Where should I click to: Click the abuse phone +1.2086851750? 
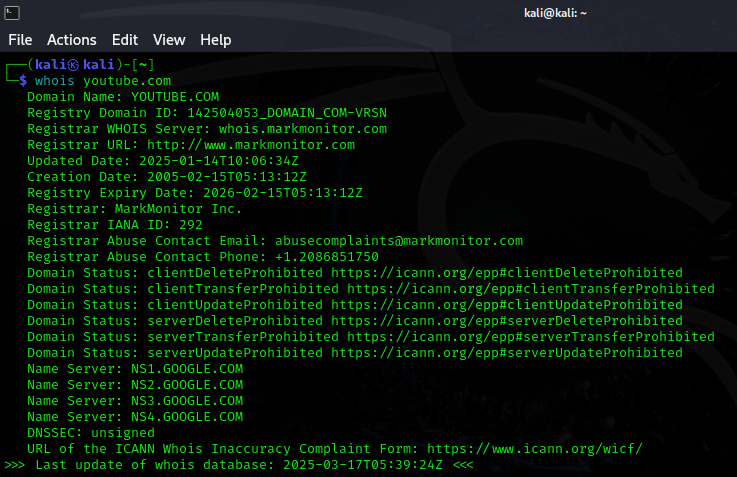coord(327,257)
